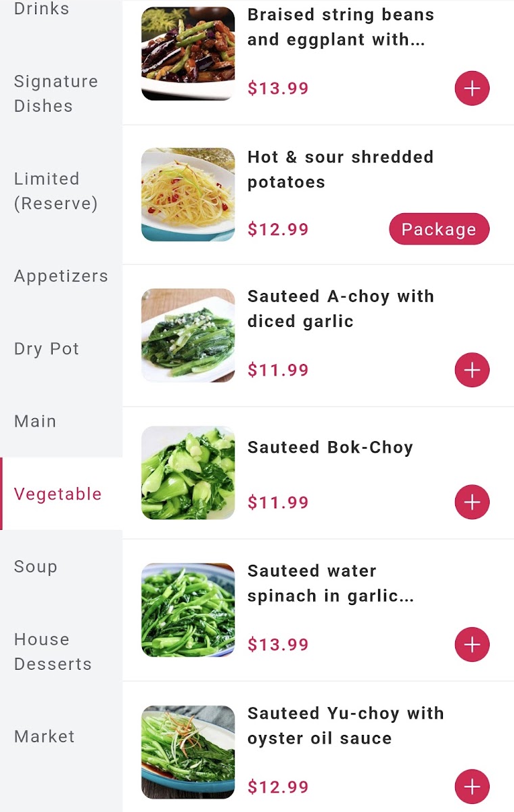Select Limited (Reserve) category
The image size is (514, 812).
tap(56, 191)
